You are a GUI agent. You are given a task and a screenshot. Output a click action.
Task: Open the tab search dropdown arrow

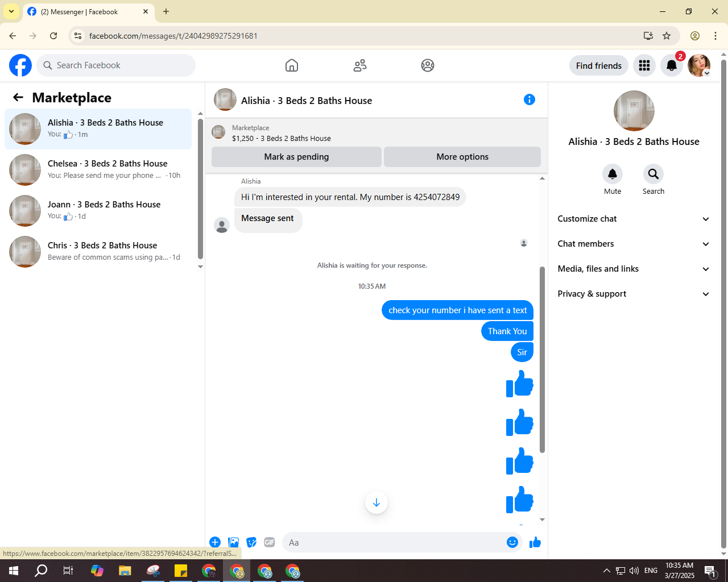click(11, 11)
